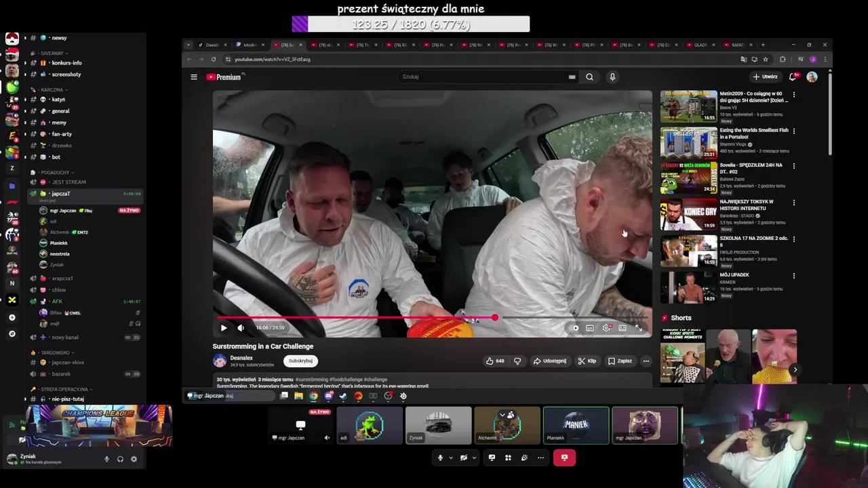Open the on-screen keyboard icon in search box
868x488 pixels.
click(572, 77)
